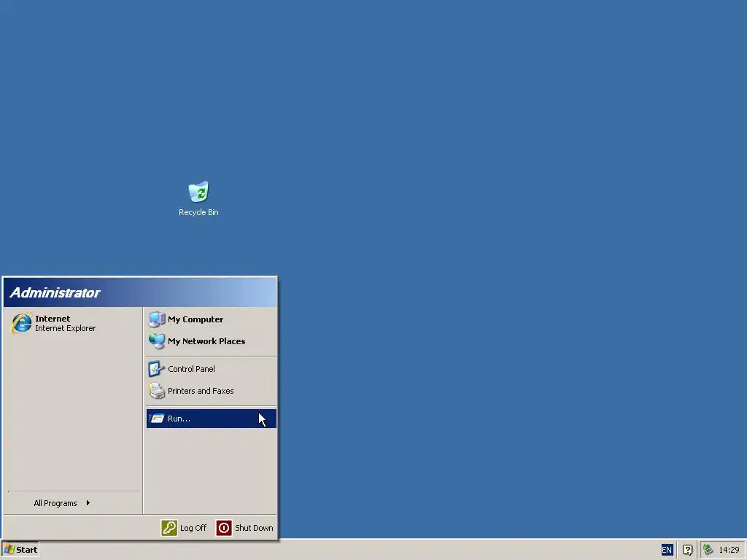Click the Start button on the taskbar
Screen dimensions: 747x560
(x=20, y=550)
